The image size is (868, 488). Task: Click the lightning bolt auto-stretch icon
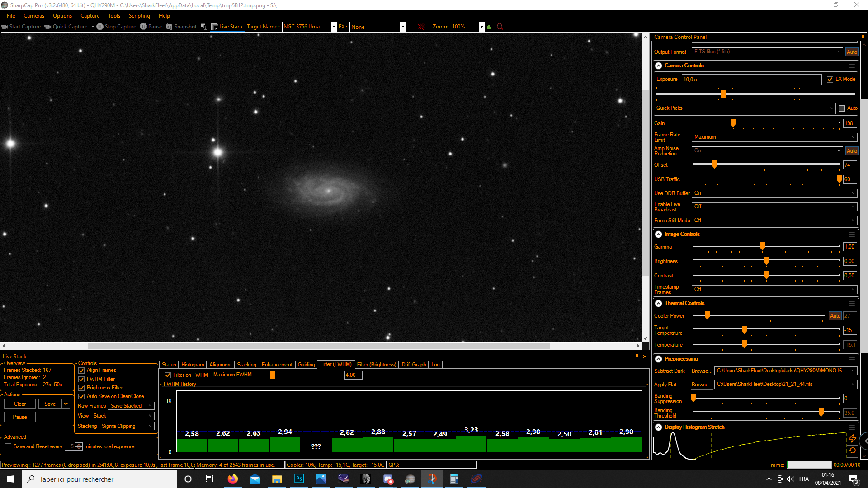tap(852, 438)
